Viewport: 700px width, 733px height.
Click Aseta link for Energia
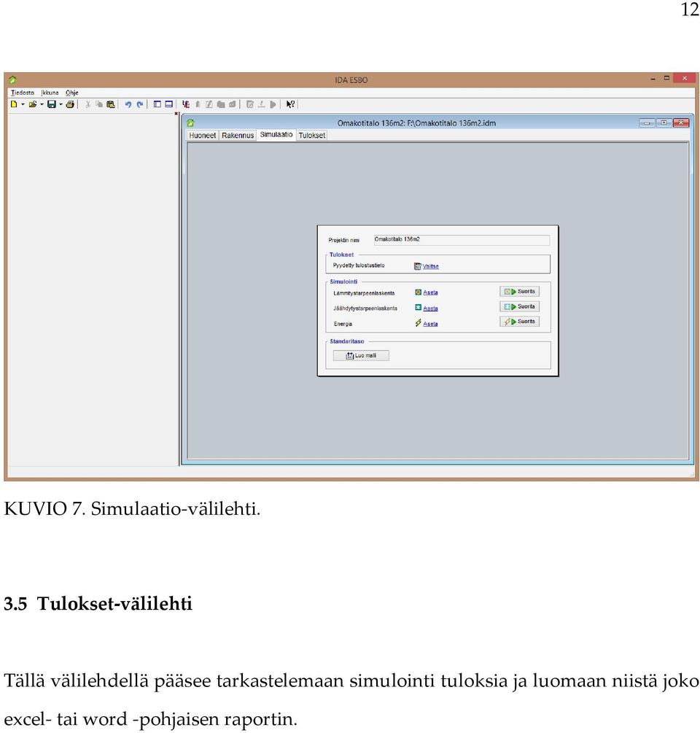[x=430, y=324]
